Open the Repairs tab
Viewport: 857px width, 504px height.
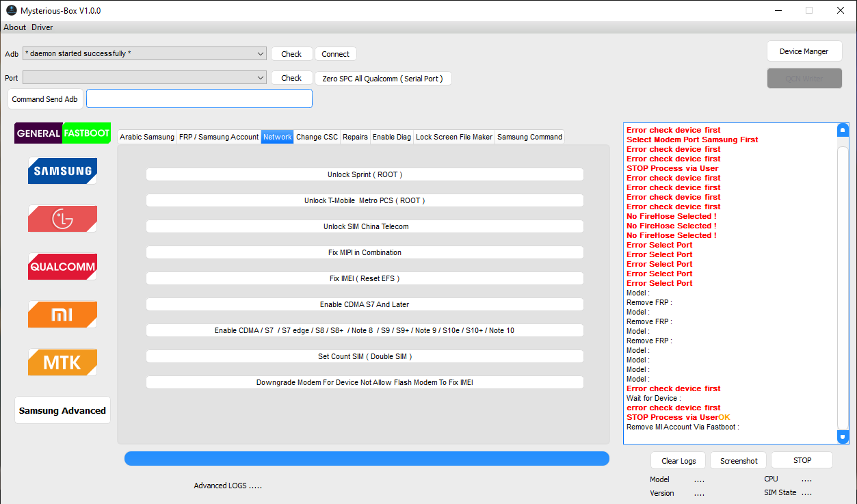[x=355, y=137]
